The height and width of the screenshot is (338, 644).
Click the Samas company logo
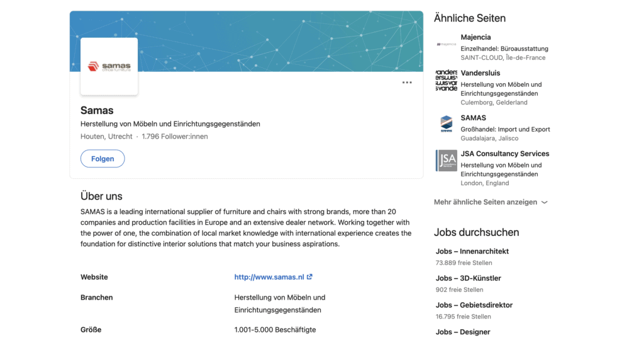point(109,66)
